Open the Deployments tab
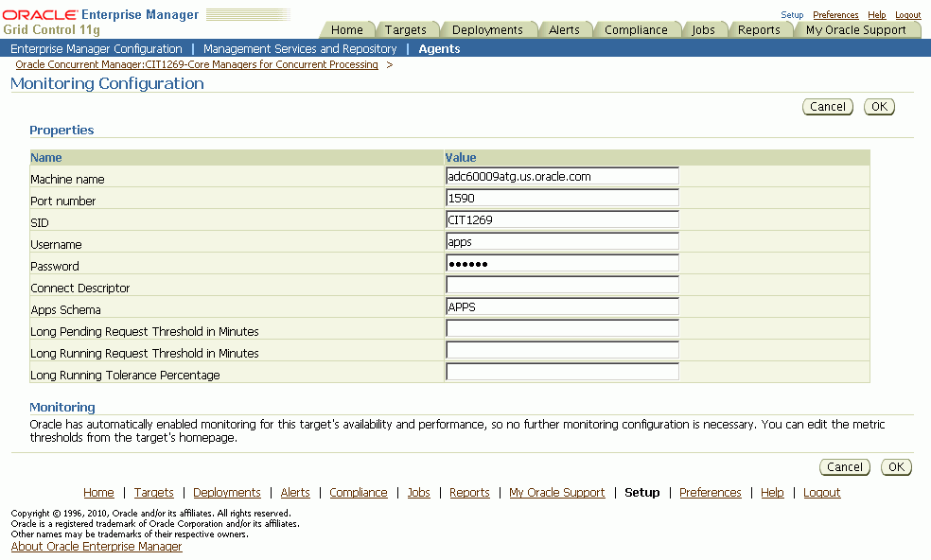This screenshot has height=560, width=931. (x=487, y=29)
